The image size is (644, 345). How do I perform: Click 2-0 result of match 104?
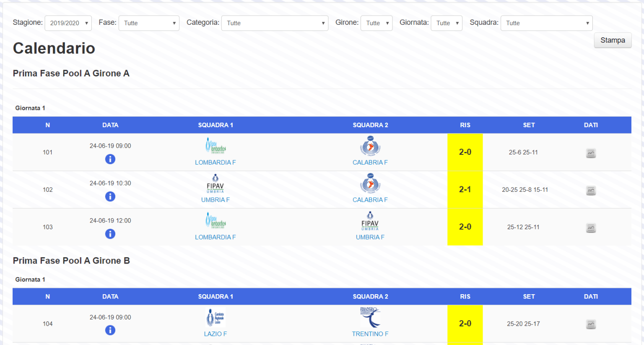(x=465, y=324)
